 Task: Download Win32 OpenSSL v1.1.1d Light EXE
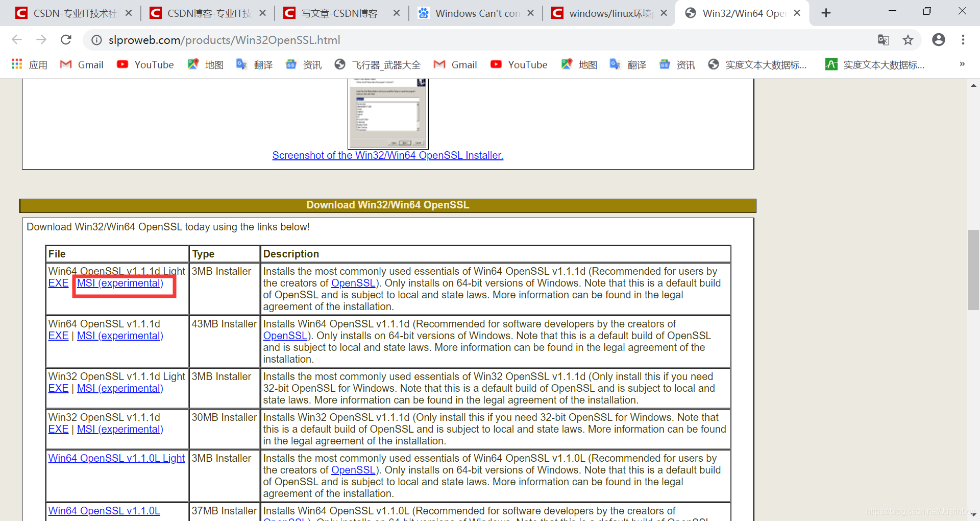[58, 388]
